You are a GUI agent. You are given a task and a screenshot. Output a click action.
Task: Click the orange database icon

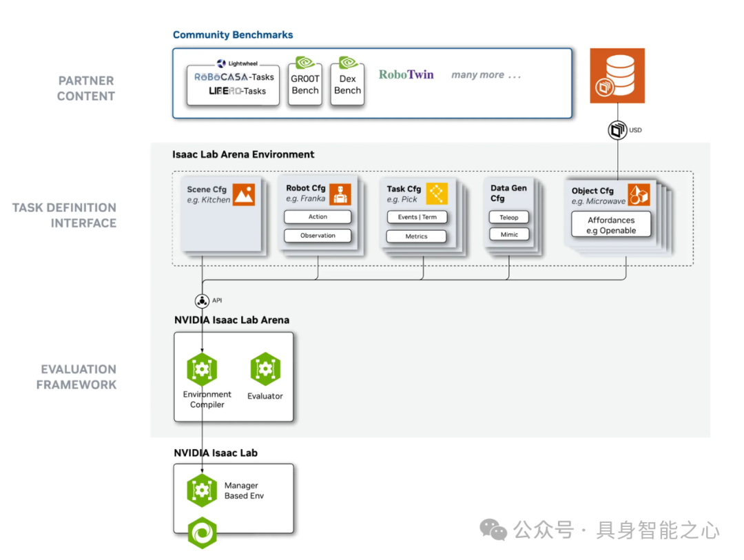coord(617,75)
